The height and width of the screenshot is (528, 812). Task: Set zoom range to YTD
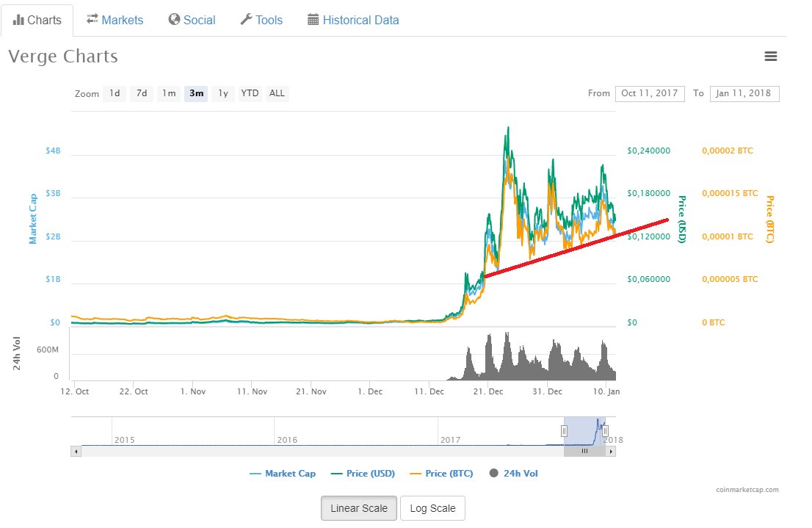(x=250, y=93)
